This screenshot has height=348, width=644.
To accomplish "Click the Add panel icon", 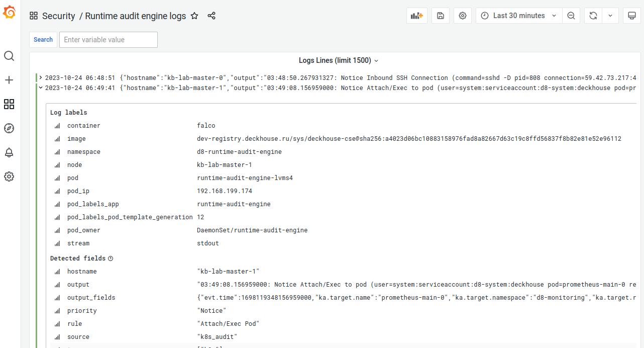I will (x=417, y=16).
